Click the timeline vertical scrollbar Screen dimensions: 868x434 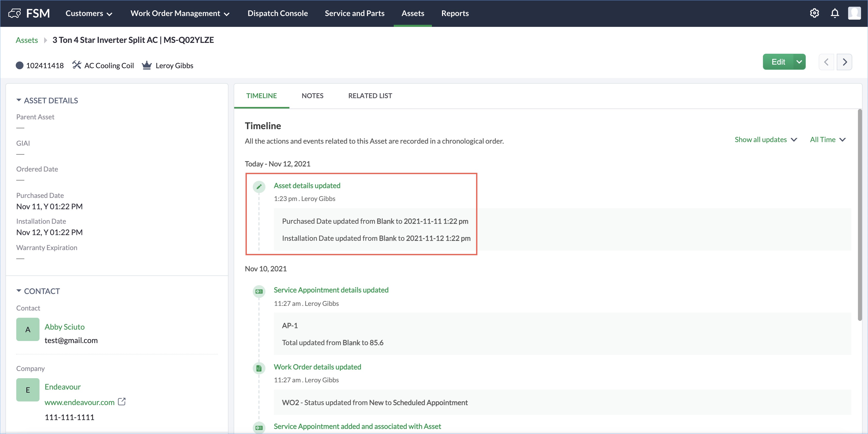point(859,216)
